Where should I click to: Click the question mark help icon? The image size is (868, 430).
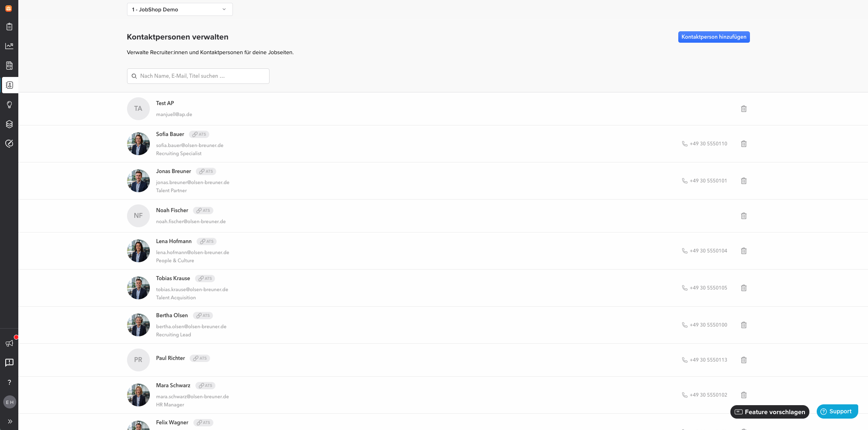[9, 382]
